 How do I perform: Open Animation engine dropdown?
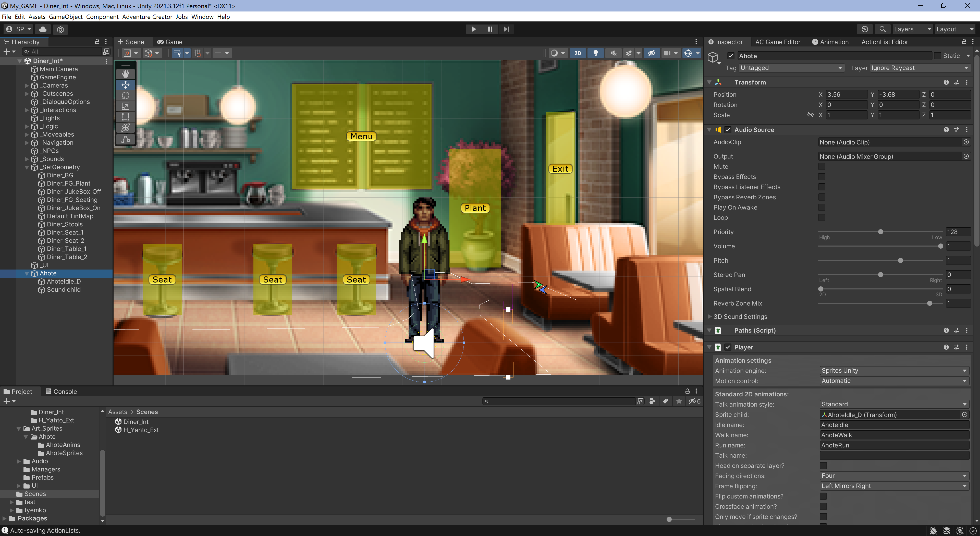coord(894,371)
